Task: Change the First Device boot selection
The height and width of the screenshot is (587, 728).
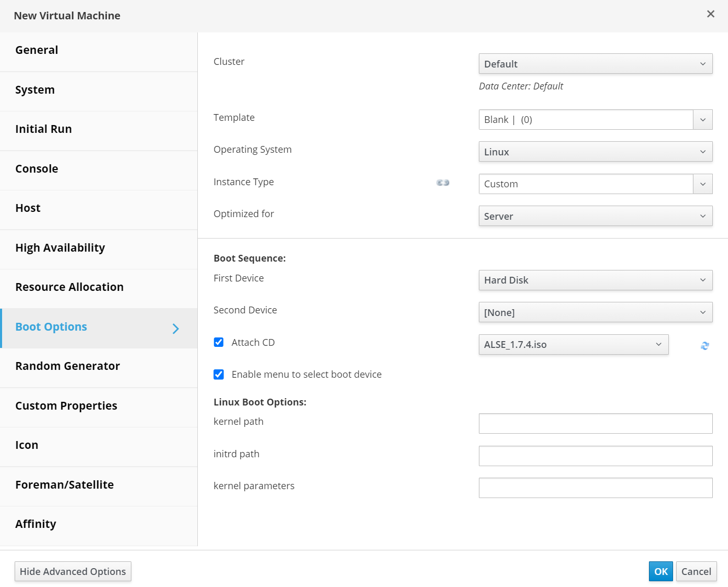Action: 595,280
